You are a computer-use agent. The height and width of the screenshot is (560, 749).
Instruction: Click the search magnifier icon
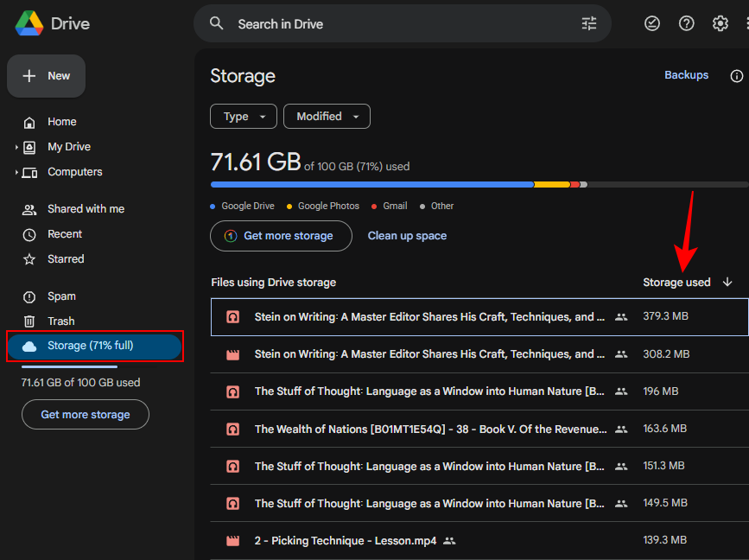pos(216,23)
